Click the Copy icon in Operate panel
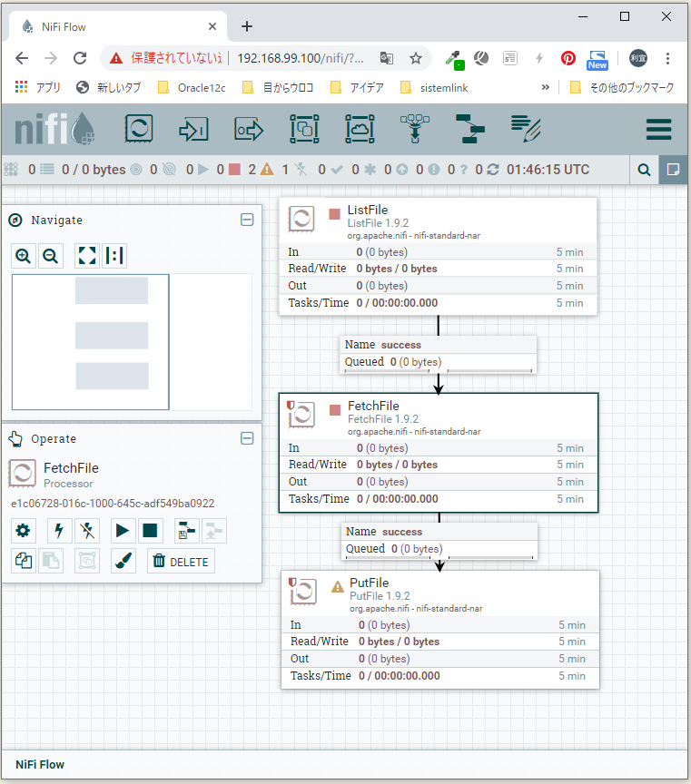This screenshot has height=784, width=691. click(23, 561)
